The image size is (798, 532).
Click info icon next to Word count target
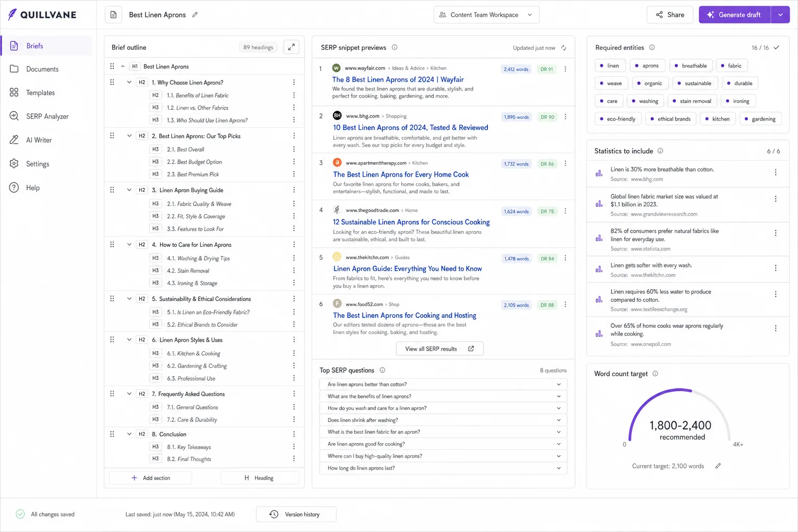click(x=655, y=374)
